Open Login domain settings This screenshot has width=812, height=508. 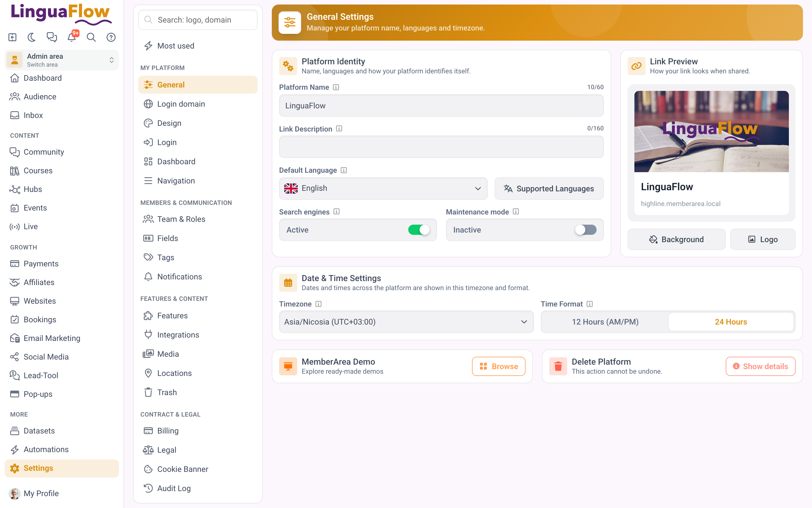coord(198,104)
